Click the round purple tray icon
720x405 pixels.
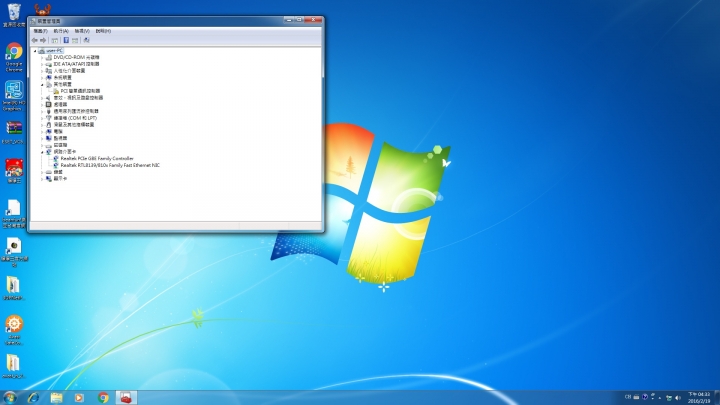click(645, 397)
